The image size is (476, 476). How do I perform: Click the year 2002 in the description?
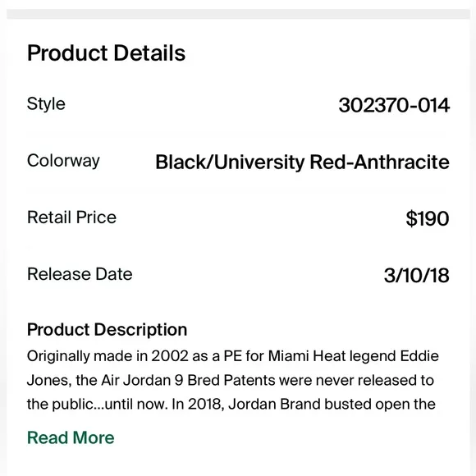pyautogui.click(x=170, y=356)
